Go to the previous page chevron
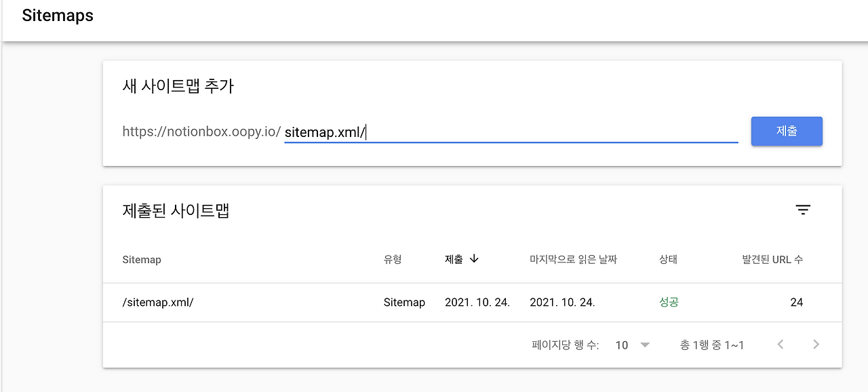Viewport: 868px width, 392px height. pyautogui.click(x=781, y=345)
